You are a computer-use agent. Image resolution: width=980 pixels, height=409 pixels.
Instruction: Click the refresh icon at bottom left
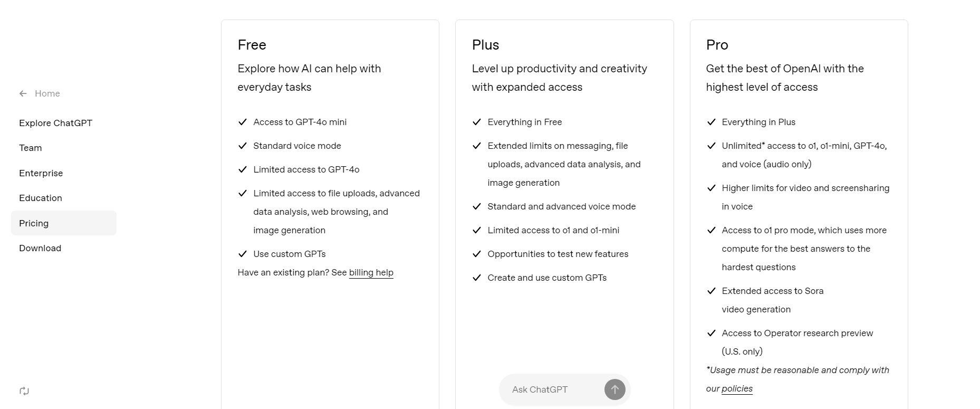(24, 391)
